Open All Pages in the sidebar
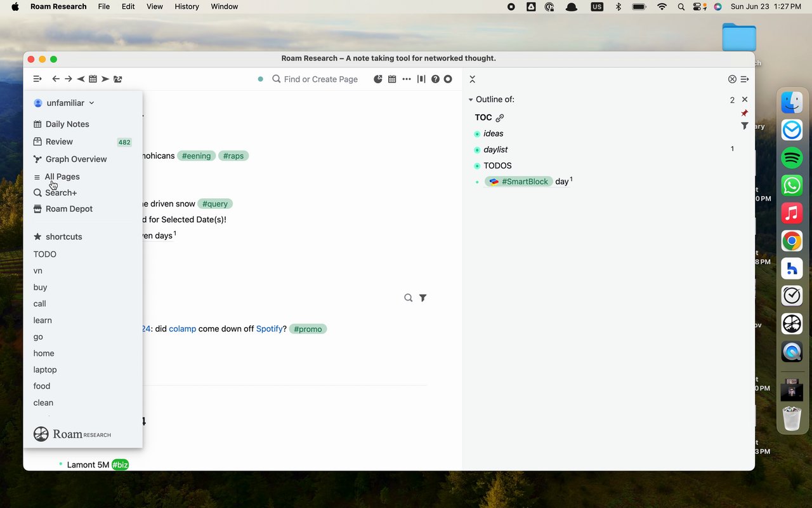This screenshot has width=812, height=508. pos(56,177)
